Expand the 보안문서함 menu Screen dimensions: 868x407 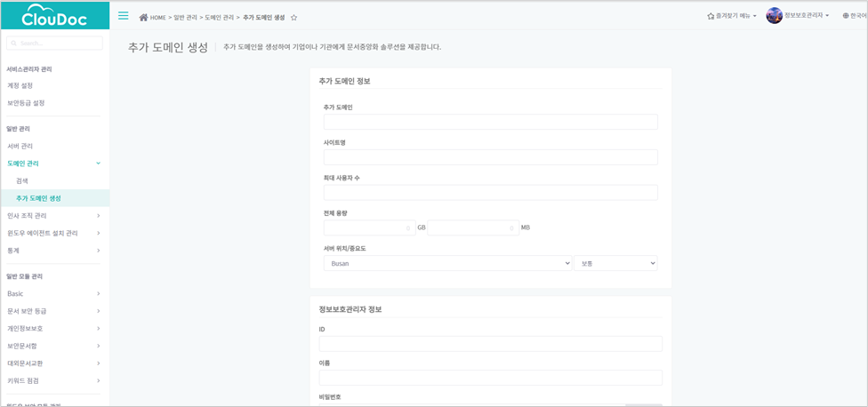pyautogui.click(x=54, y=347)
